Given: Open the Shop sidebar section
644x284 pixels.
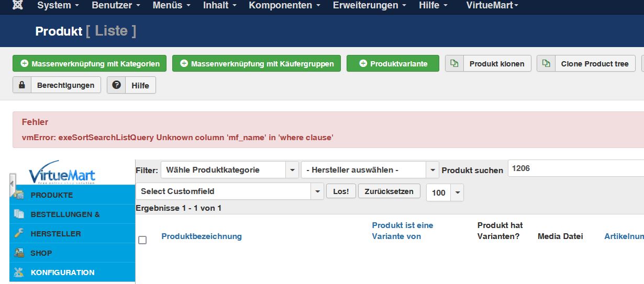Looking at the screenshot, I should [x=41, y=253].
